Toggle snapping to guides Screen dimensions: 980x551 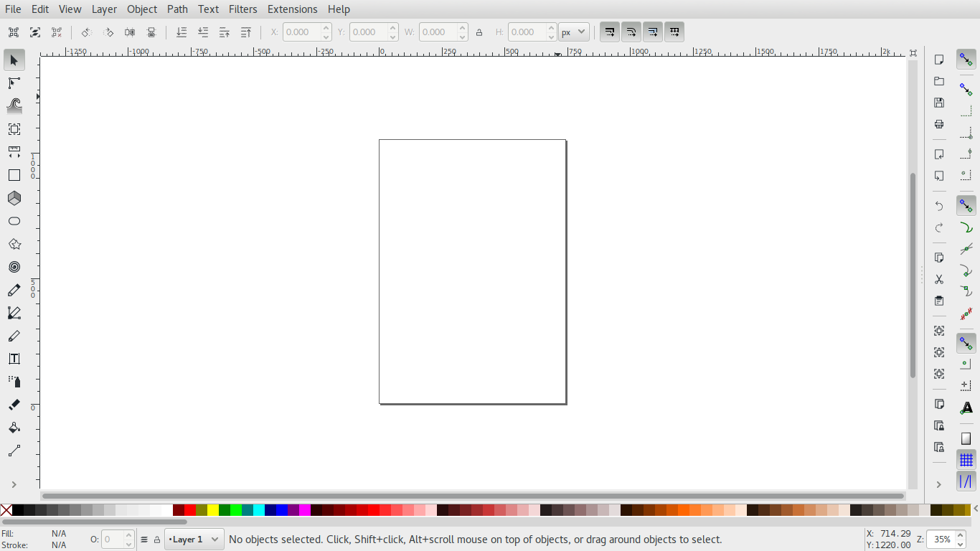[966, 481]
